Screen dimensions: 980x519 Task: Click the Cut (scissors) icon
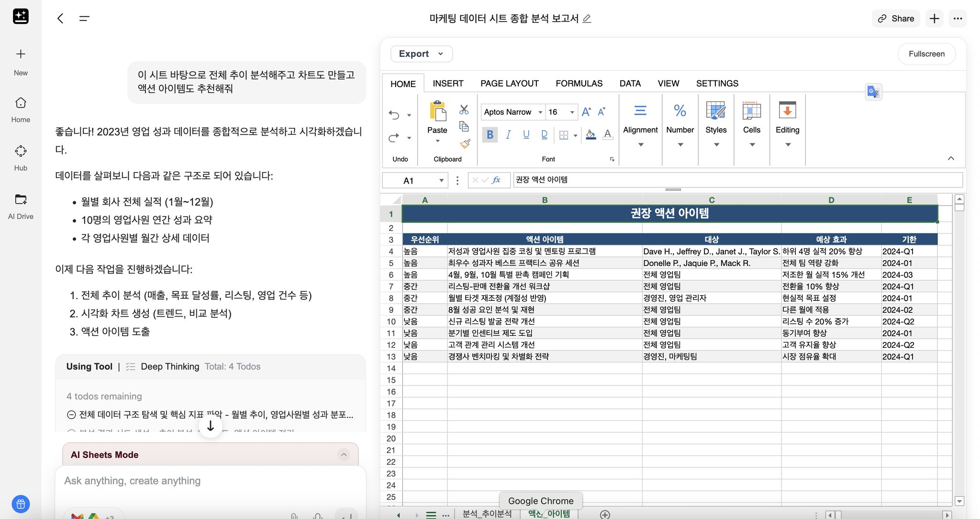click(x=464, y=110)
